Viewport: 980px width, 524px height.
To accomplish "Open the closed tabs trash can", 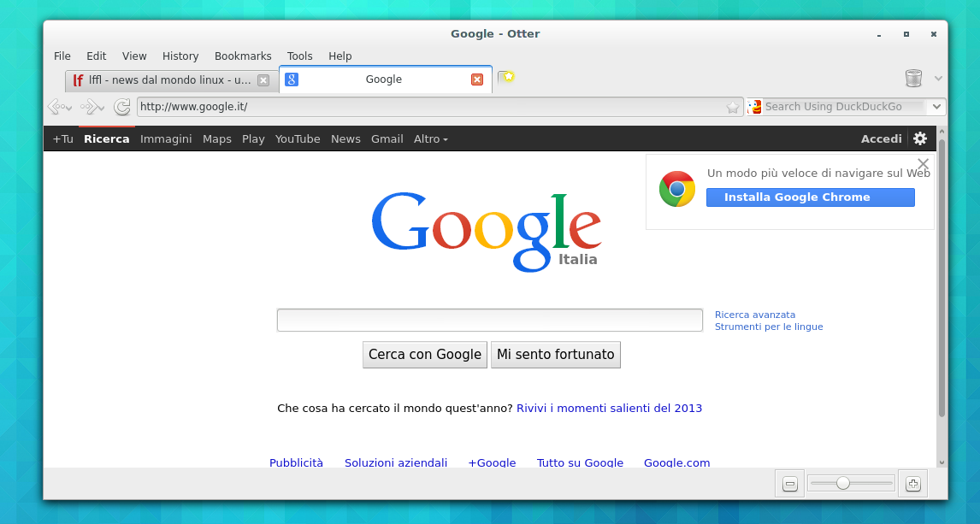I will (914, 78).
